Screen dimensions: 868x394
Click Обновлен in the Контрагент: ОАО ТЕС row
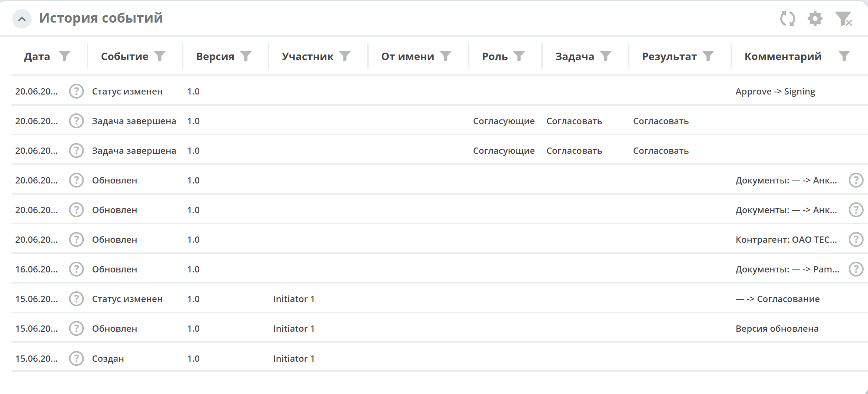[114, 240]
